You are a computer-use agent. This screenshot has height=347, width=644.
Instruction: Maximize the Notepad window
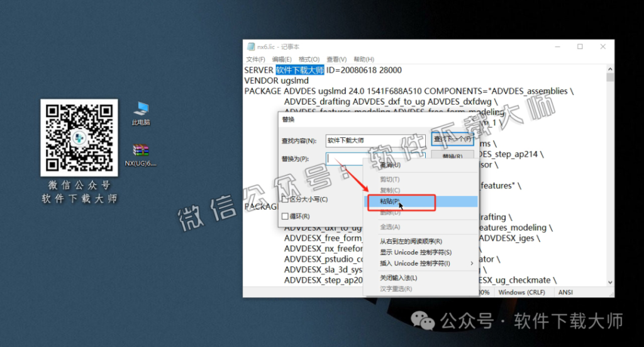click(x=580, y=47)
